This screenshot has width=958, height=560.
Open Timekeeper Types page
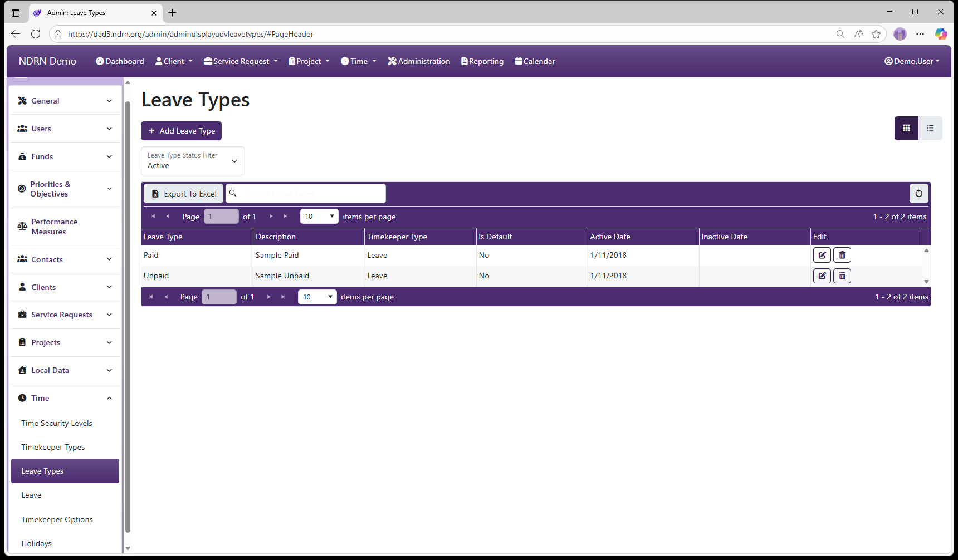[x=65, y=447]
